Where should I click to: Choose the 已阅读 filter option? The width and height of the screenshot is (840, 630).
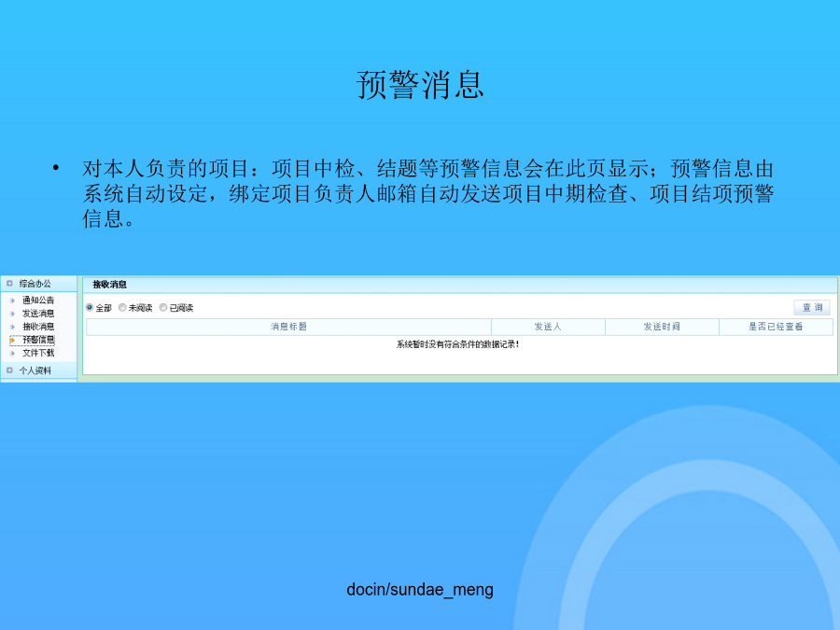[162, 307]
